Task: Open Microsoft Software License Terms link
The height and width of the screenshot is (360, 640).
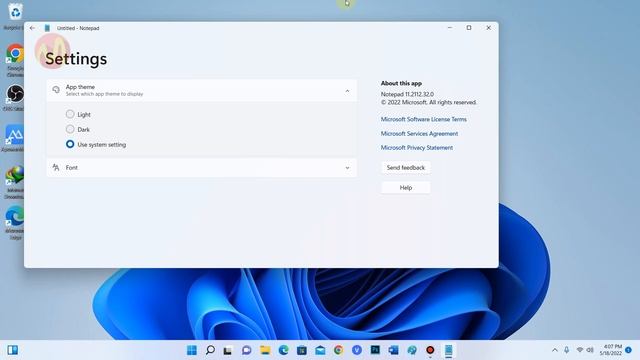Action: pyautogui.click(x=423, y=119)
